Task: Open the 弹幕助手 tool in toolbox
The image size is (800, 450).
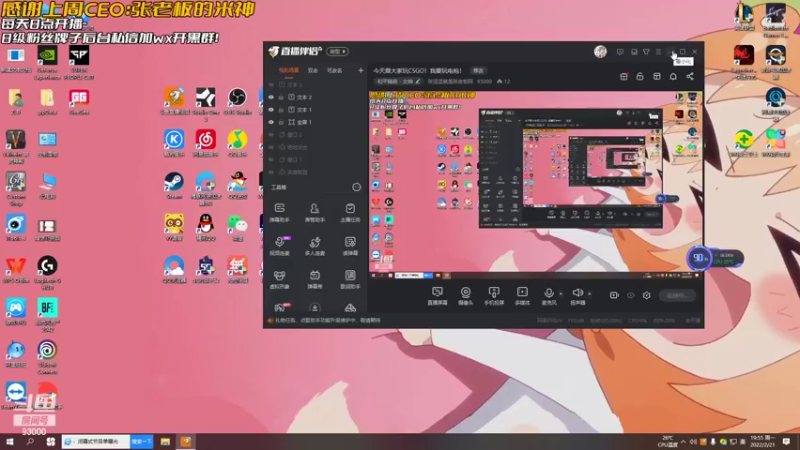Action: click(x=279, y=212)
